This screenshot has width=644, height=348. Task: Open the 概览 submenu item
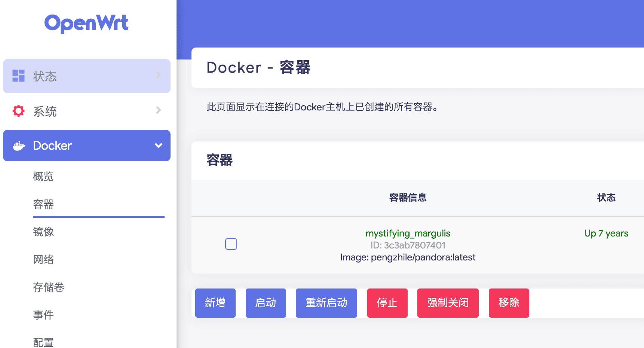[43, 176]
